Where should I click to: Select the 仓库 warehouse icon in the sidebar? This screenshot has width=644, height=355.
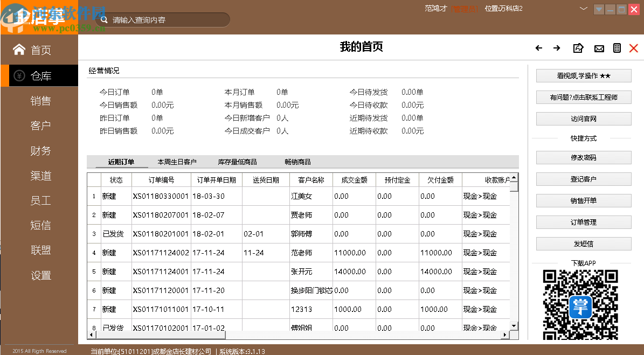[20, 75]
